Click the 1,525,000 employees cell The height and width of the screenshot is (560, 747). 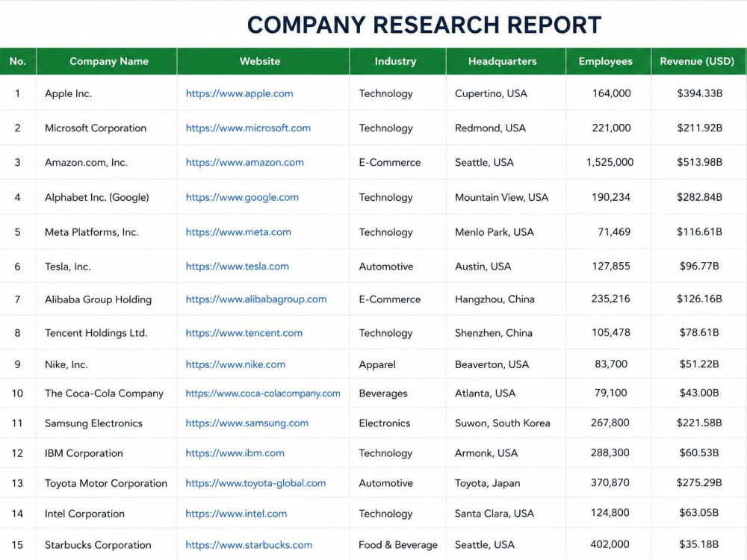tap(608, 162)
